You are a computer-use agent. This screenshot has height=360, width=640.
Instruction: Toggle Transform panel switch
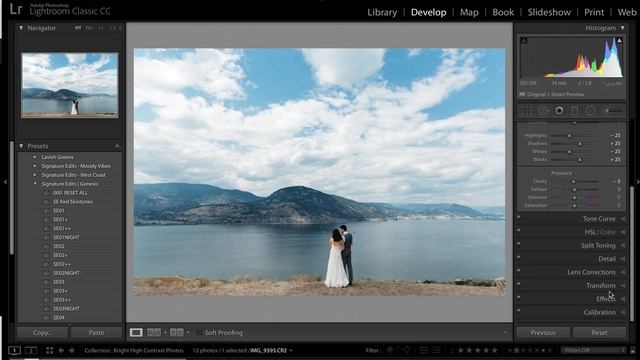click(518, 284)
